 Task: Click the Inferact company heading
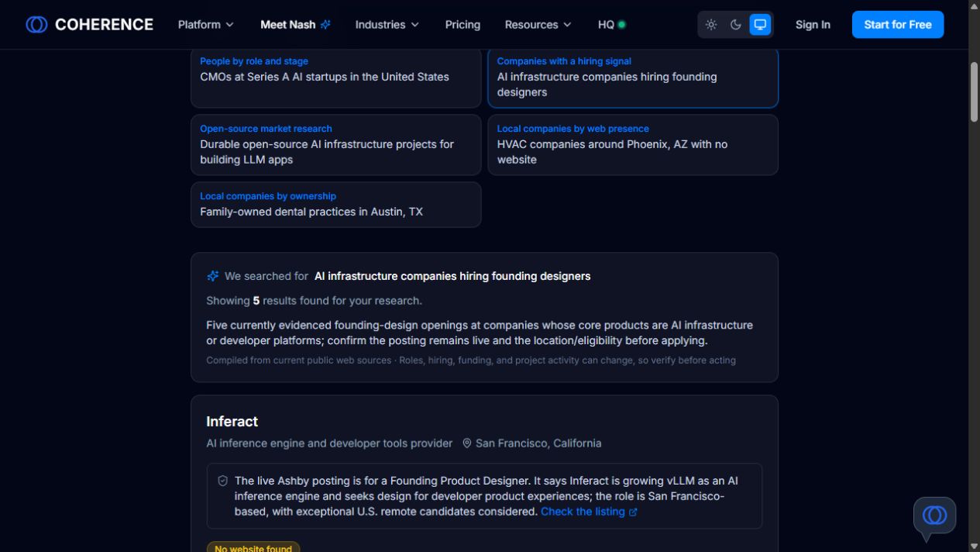[232, 422]
